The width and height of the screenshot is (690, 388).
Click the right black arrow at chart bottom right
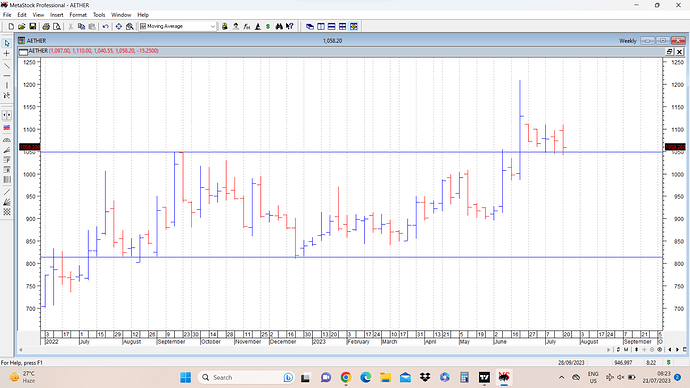[677, 349]
